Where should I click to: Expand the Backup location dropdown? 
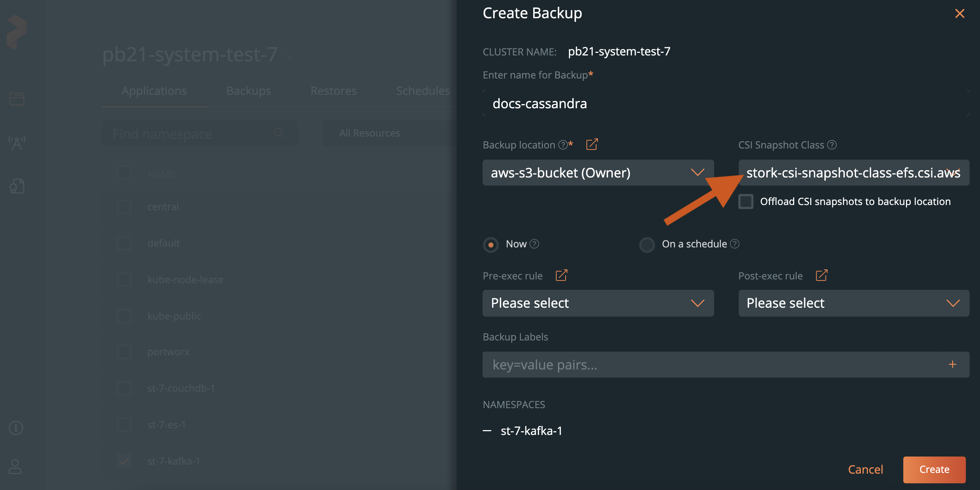pyautogui.click(x=598, y=173)
